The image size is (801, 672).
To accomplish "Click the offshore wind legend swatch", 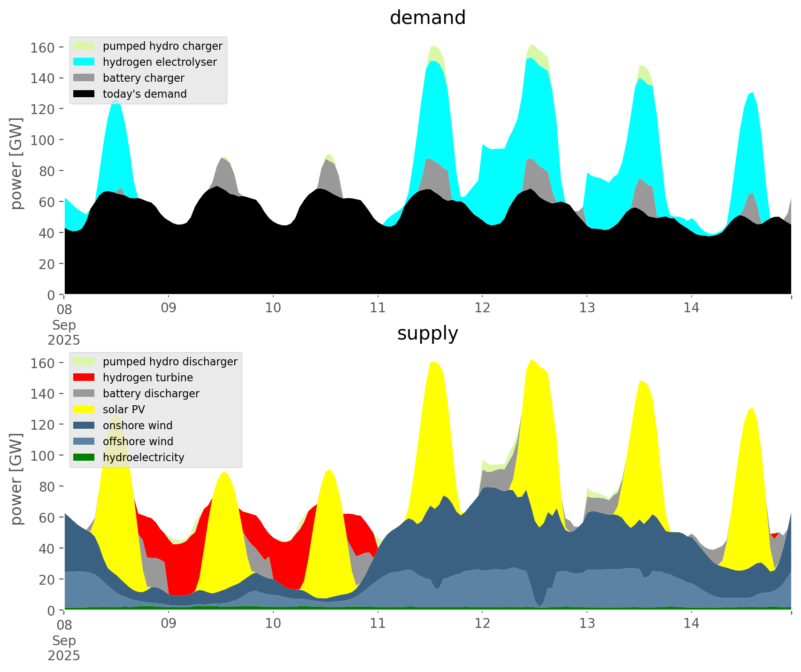I will [84, 441].
